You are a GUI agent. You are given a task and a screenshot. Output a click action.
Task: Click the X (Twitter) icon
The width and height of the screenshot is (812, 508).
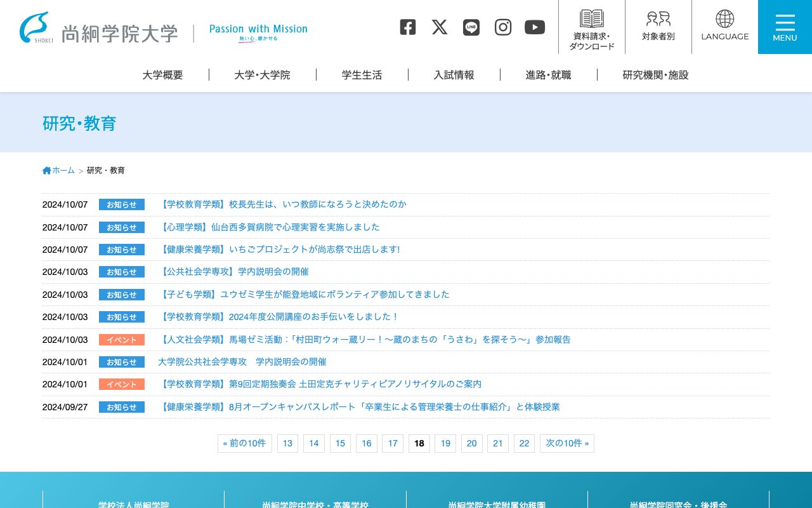(x=439, y=27)
